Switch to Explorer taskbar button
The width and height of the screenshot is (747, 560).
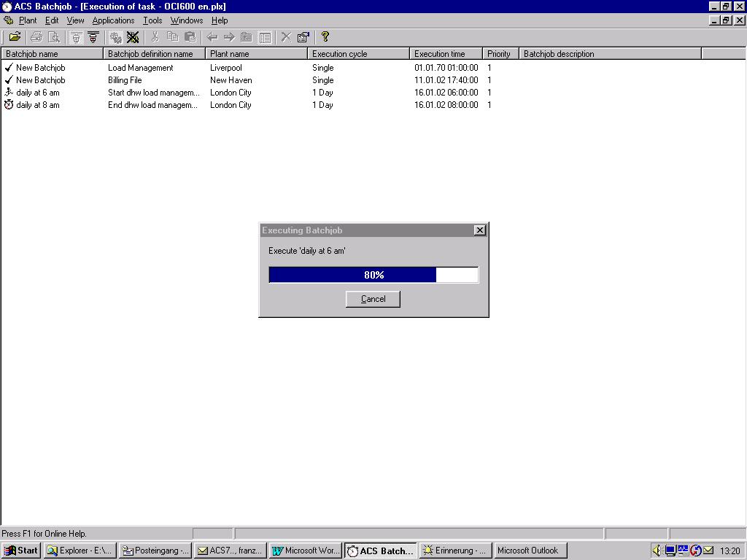tap(80, 551)
